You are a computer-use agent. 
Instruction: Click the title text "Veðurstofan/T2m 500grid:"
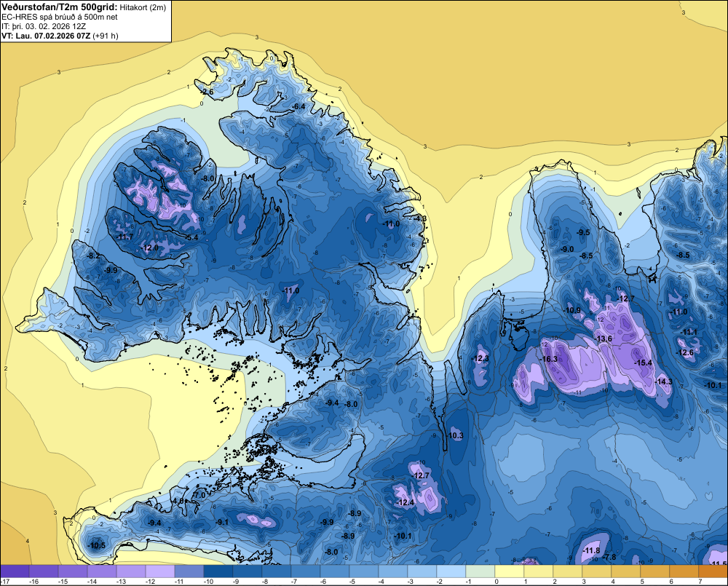(x=60, y=7)
